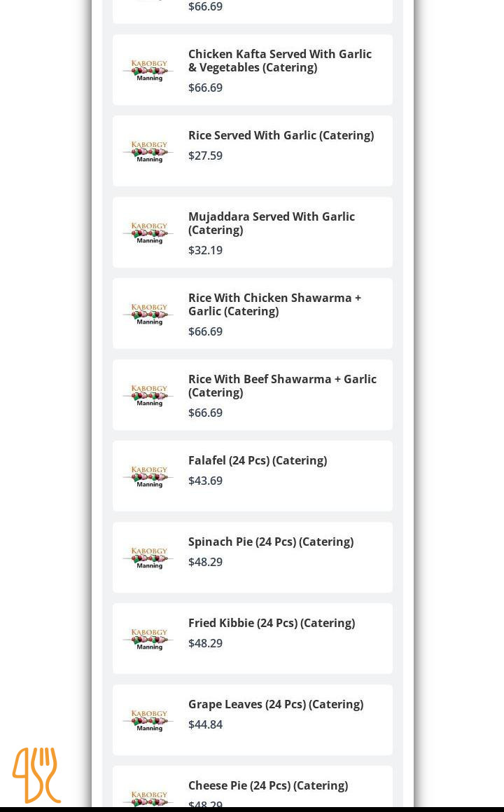
Task: Click Kabobgy logo beside Falafel
Action: [x=149, y=477]
